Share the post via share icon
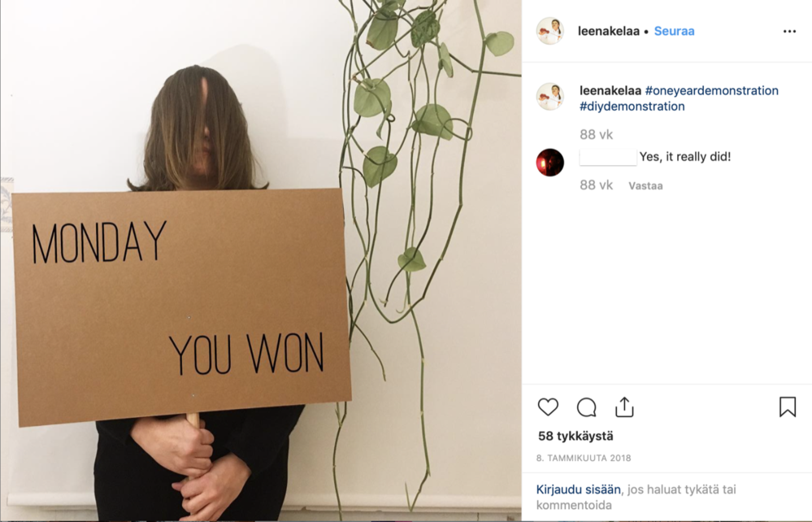This screenshot has height=522, width=812. (x=624, y=407)
